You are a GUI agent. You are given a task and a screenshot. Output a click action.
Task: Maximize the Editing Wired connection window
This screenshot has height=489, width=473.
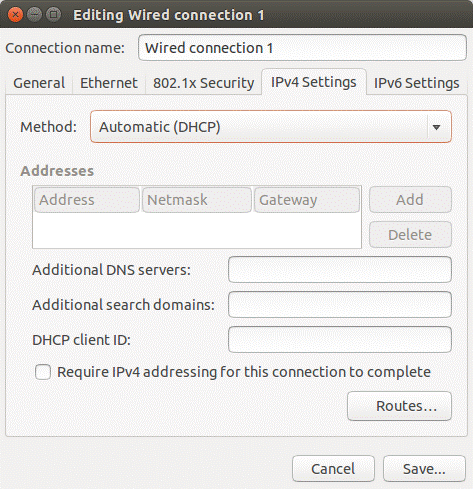pyautogui.click(x=53, y=15)
